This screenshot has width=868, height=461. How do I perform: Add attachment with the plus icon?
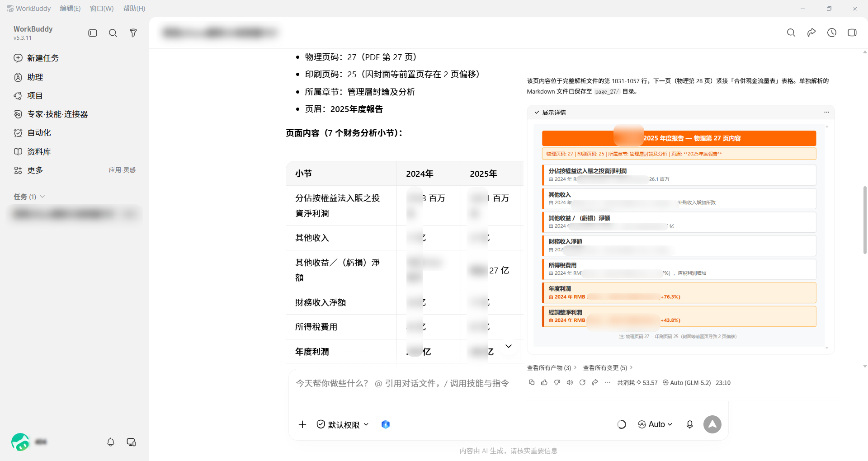coord(302,424)
